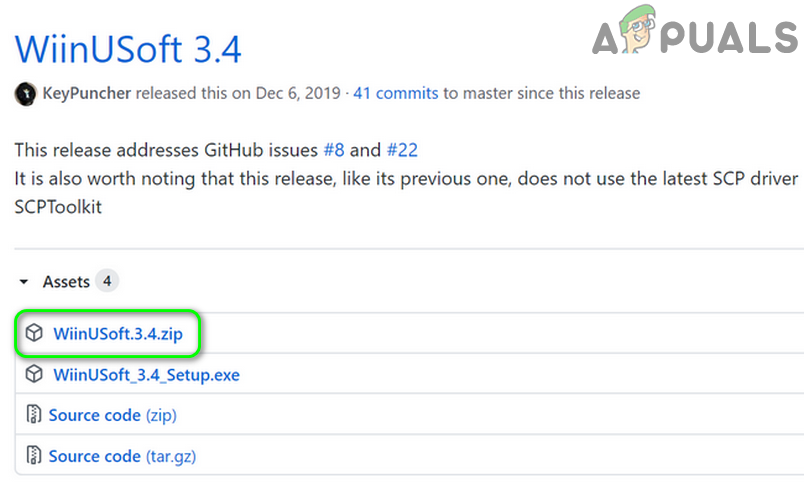Image resolution: width=804 pixels, height=500 pixels.
Task: Click the Assets section label
Action: pyautogui.click(x=66, y=282)
